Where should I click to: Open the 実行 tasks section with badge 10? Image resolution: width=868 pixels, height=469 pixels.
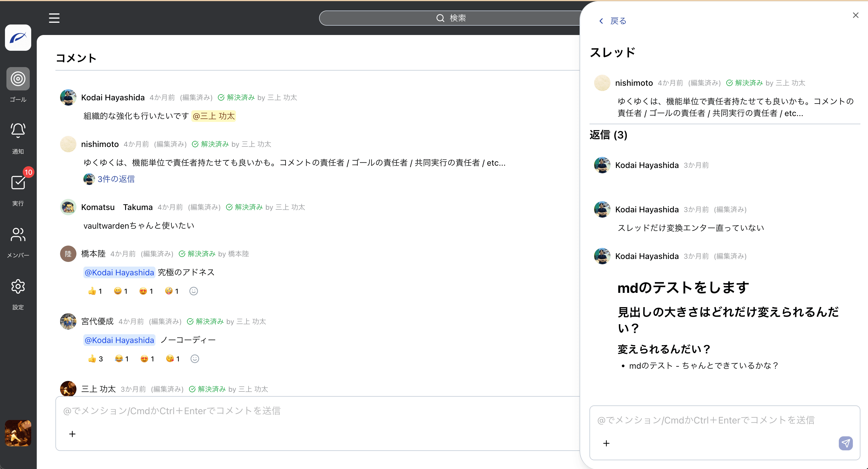(x=17, y=183)
